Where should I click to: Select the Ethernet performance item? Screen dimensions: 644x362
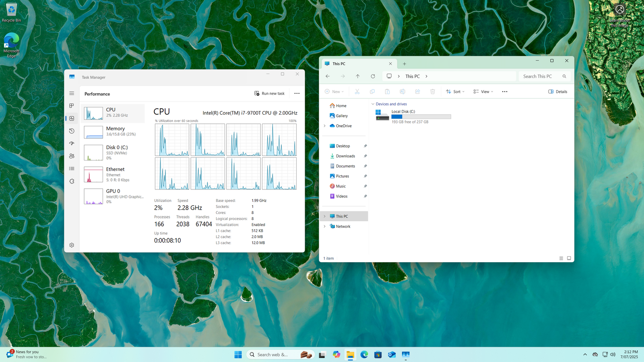113,175
